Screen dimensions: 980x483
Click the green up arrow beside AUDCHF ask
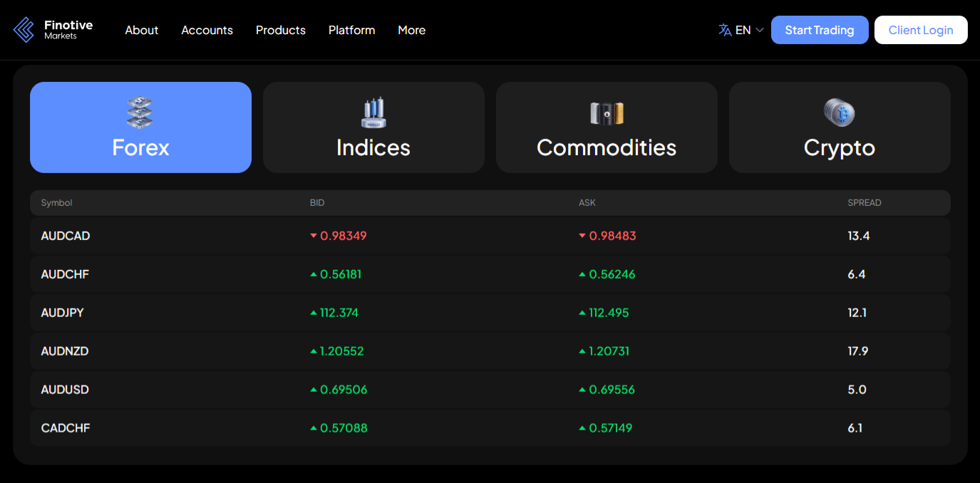tap(582, 274)
